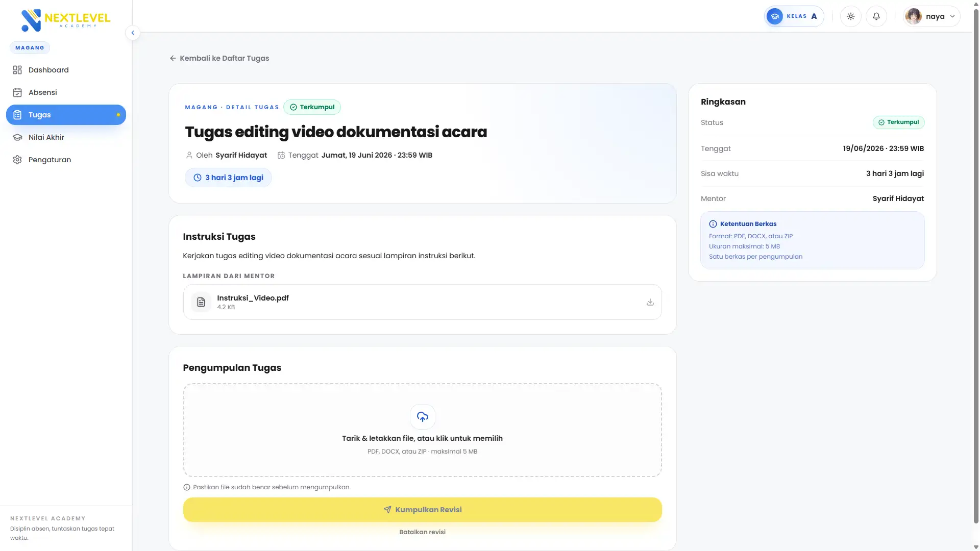Image resolution: width=980 pixels, height=551 pixels.
Task: Collapse the sidebar with chevron button
Action: pyautogui.click(x=133, y=33)
